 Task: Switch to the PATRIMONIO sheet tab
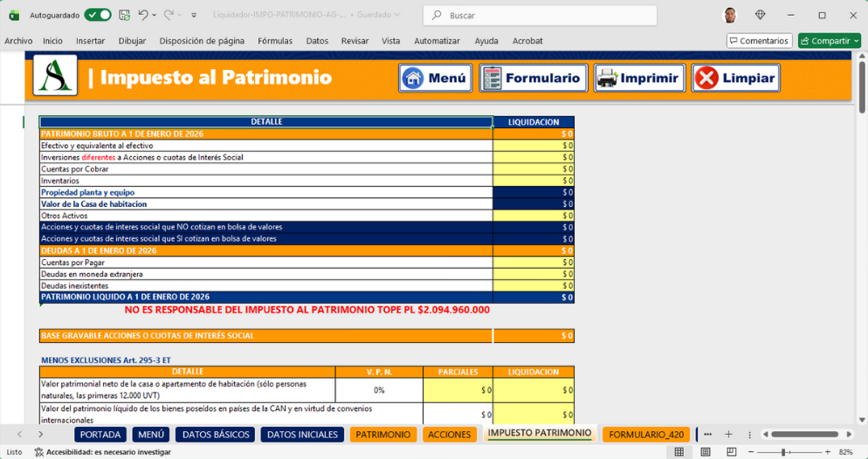pos(383,435)
